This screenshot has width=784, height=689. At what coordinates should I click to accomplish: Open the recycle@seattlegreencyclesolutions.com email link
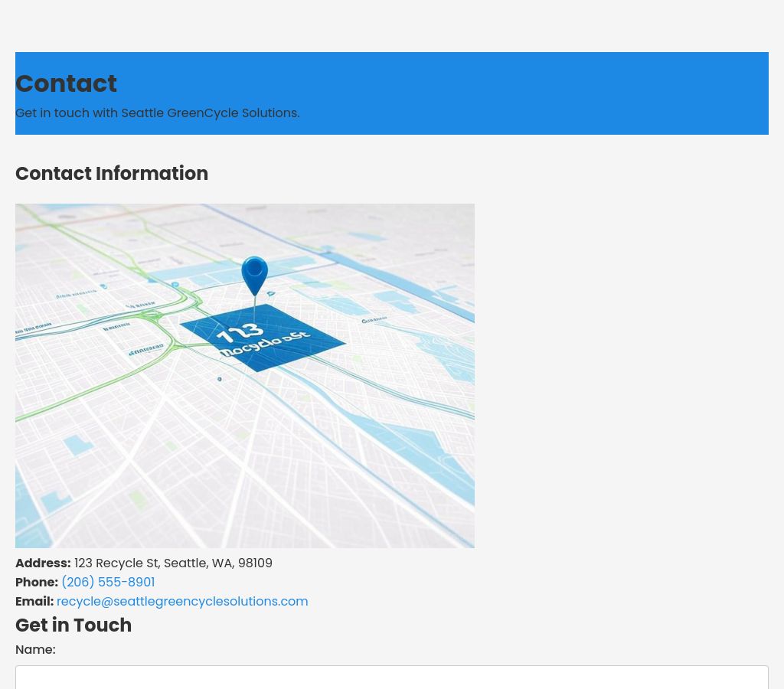tap(182, 602)
